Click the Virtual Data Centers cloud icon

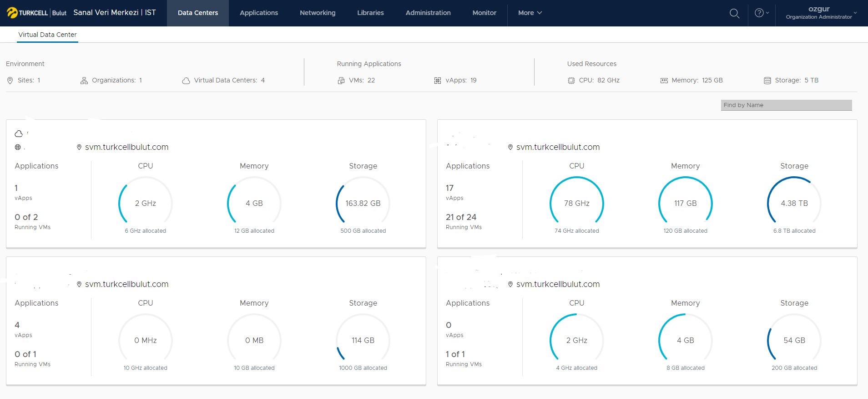pyautogui.click(x=186, y=81)
